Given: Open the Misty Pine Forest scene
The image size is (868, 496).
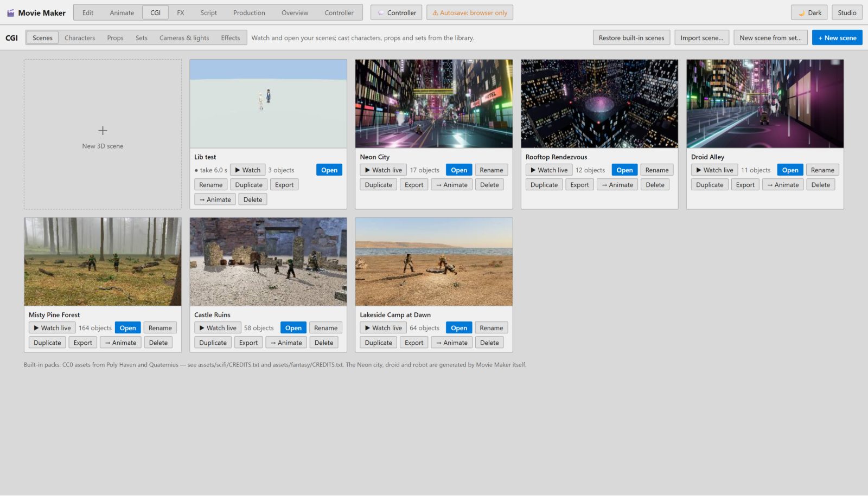Looking at the screenshot, I should pyautogui.click(x=128, y=328).
